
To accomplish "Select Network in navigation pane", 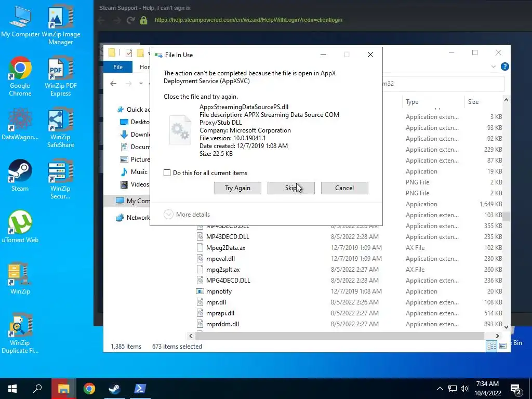I will 132,218.
